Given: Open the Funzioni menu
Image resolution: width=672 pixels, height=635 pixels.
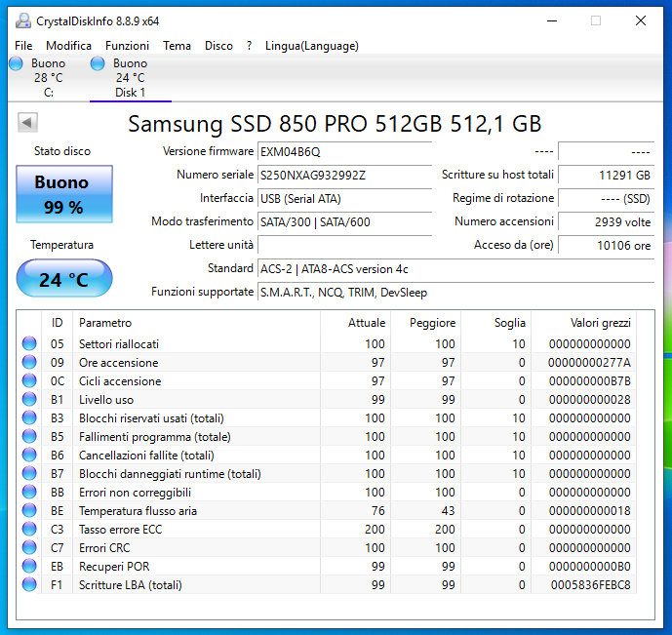Looking at the screenshot, I should (x=128, y=46).
